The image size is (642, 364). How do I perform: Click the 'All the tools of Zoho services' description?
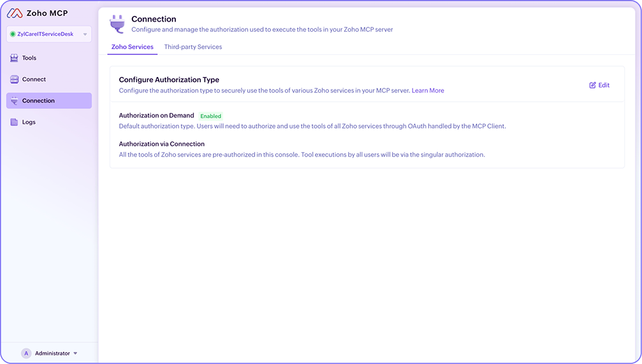[x=302, y=155]
